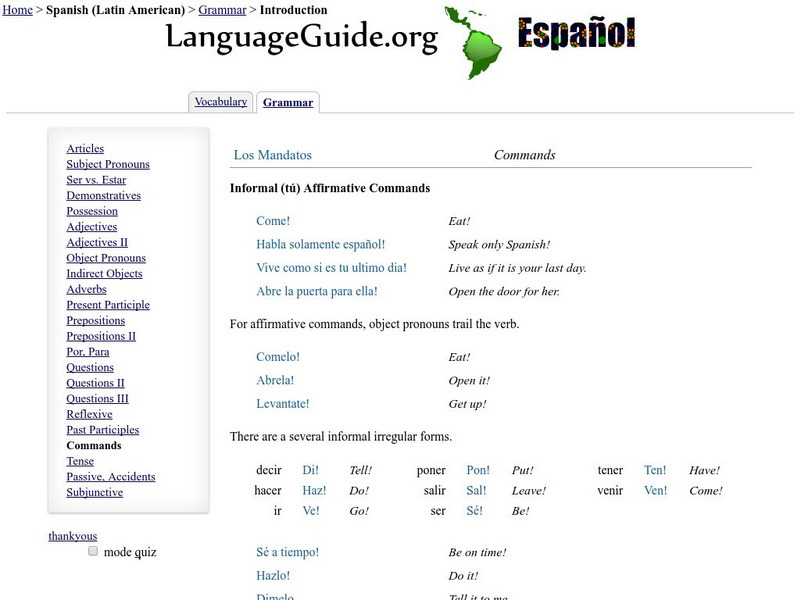Open the Articles lesson
This screenshot has width=794, height=600.
coord(85,148)
